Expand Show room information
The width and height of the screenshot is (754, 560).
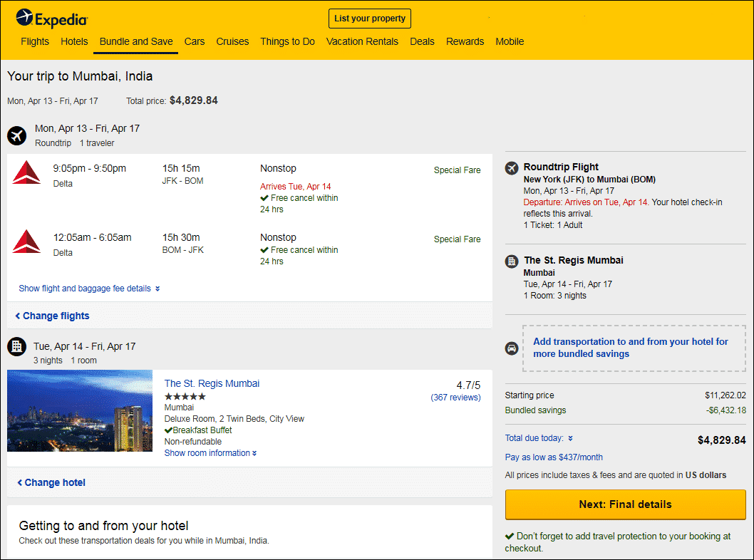(x=210, y=453)
